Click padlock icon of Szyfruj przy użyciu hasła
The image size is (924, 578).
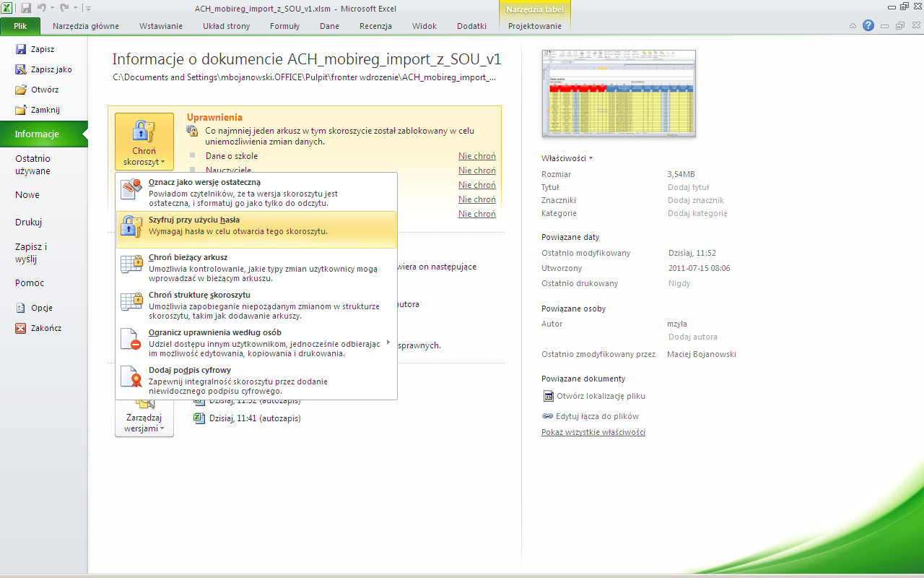(x=131, y=226)
